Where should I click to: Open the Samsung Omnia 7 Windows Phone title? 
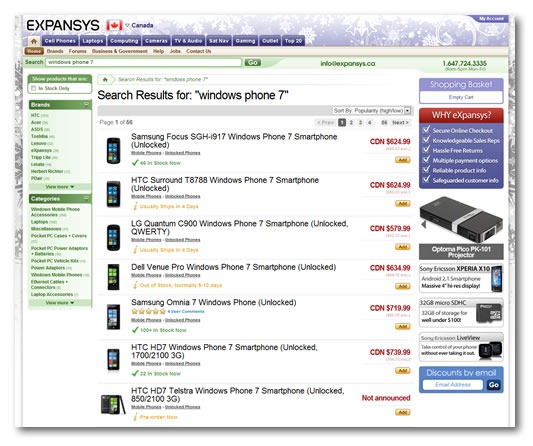click(213, 302)
